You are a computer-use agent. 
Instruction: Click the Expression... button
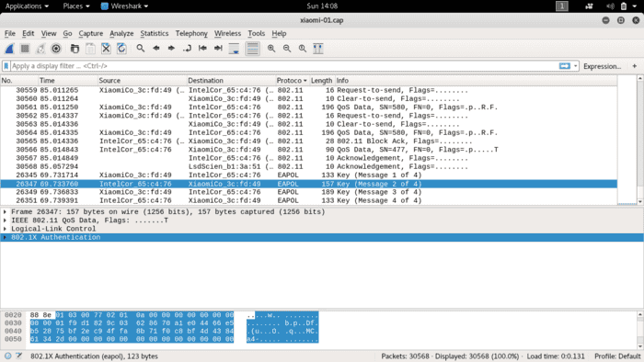click(x=602, y=66)
